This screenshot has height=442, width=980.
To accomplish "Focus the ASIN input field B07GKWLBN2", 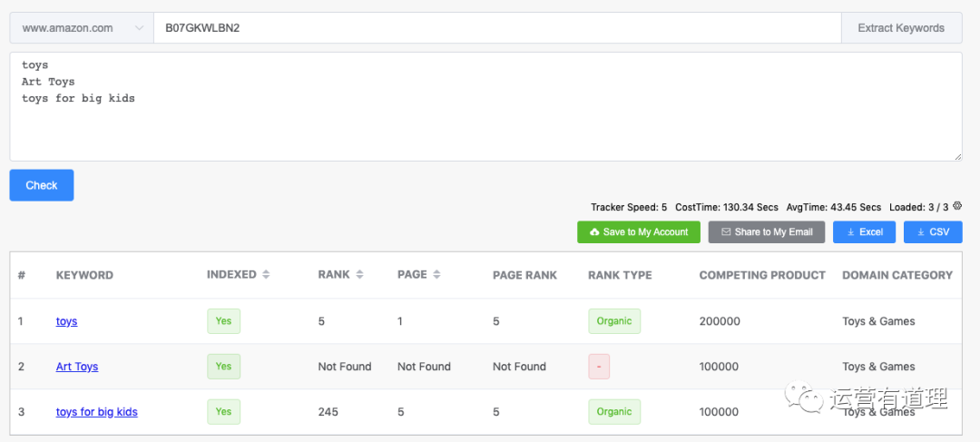I will click(x=497, y=28).
